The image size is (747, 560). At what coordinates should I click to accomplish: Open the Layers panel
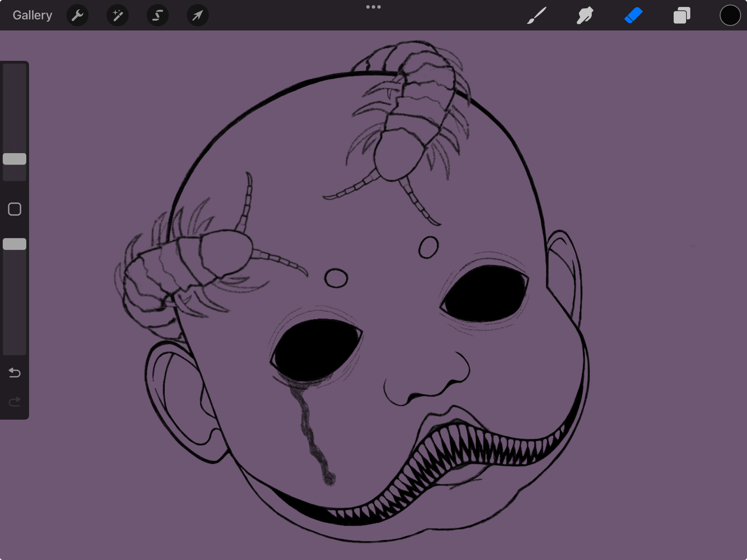pos(682,15)
